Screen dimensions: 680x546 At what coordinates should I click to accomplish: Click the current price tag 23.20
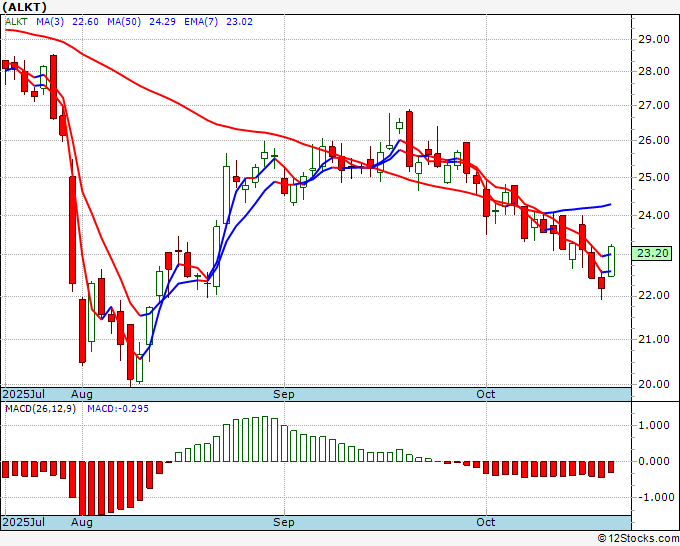652,253
